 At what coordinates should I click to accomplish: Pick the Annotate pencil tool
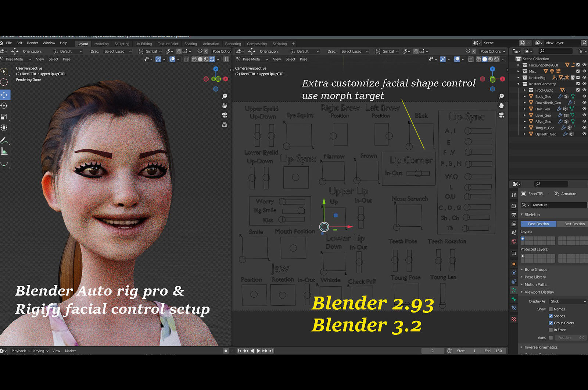[x=4, y=141]
